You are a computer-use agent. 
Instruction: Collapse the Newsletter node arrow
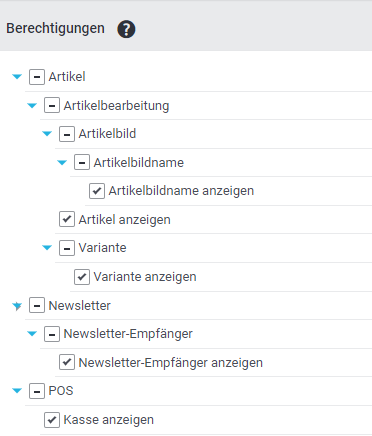click(17, 306)
